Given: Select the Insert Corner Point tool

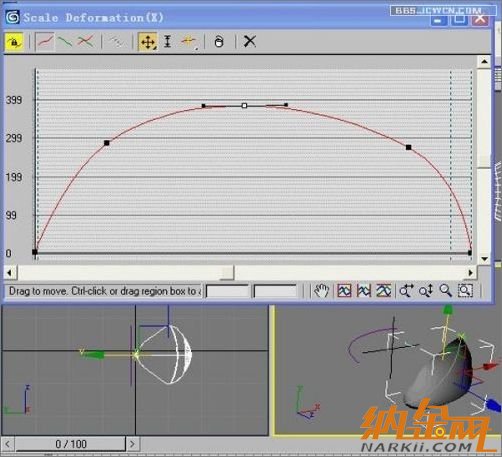Looking at the screenshot, I should 188,41.
